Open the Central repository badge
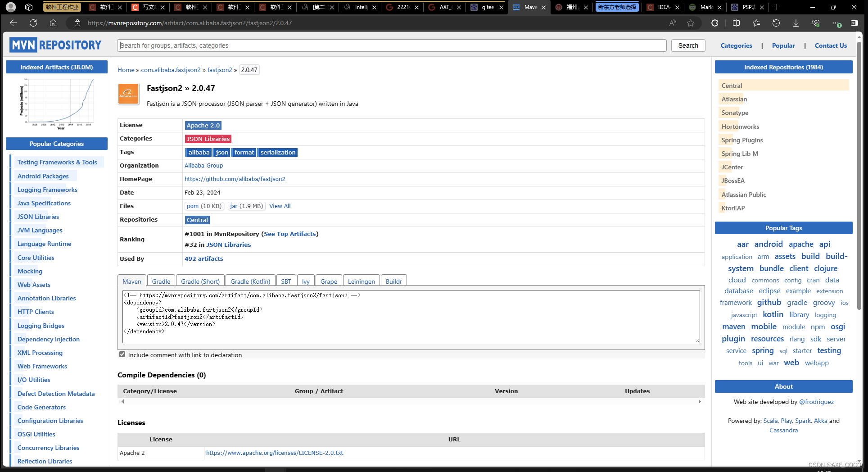 pyautogui.click(x=197, y=220)
